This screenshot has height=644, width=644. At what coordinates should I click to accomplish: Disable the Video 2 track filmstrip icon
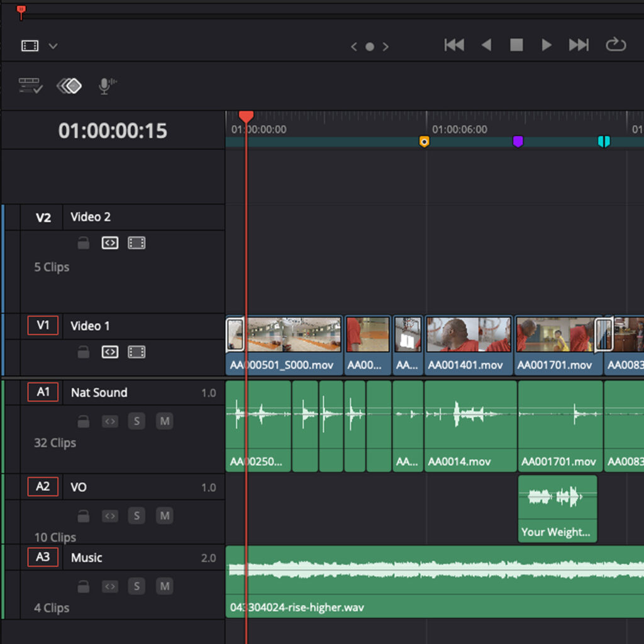136,243
